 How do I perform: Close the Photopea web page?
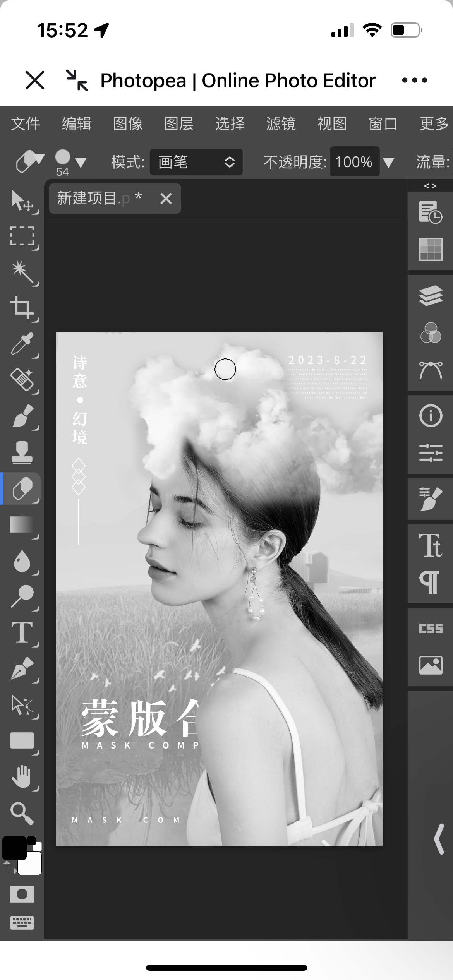35,80
